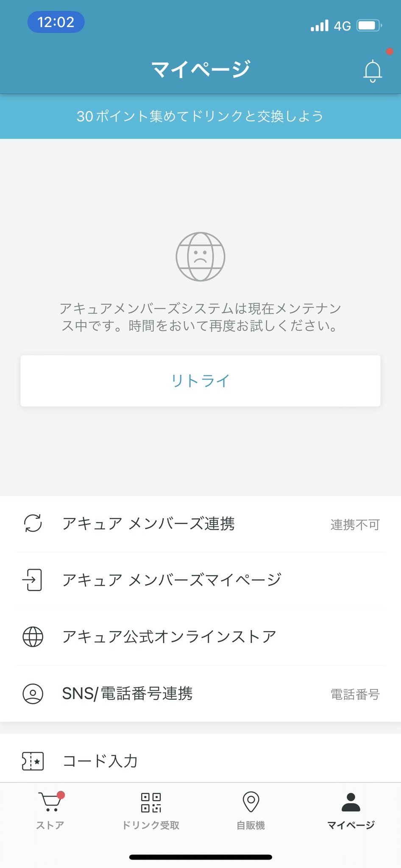
Task: Open アキュア公式オンラインストア link
Action: [169, 636]
